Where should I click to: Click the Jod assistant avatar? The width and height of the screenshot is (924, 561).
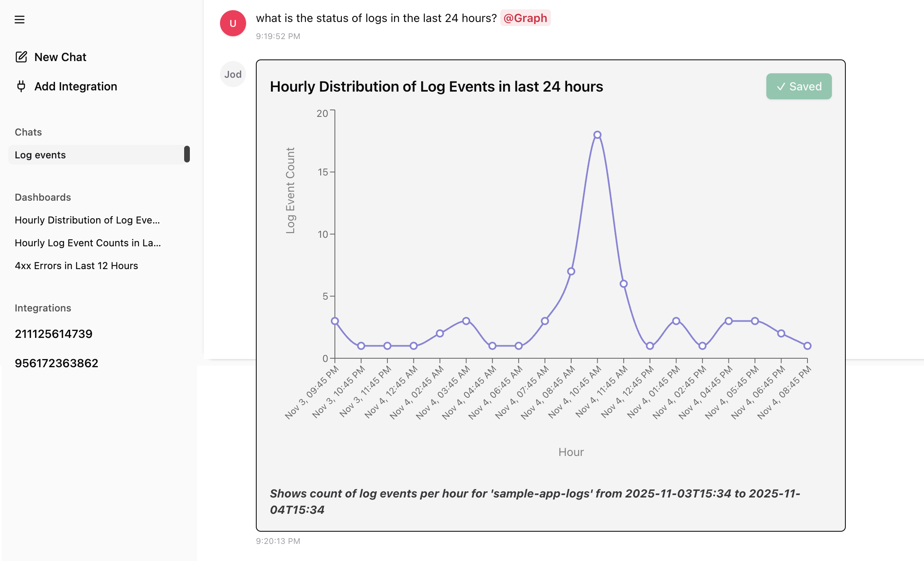(233, 74)
